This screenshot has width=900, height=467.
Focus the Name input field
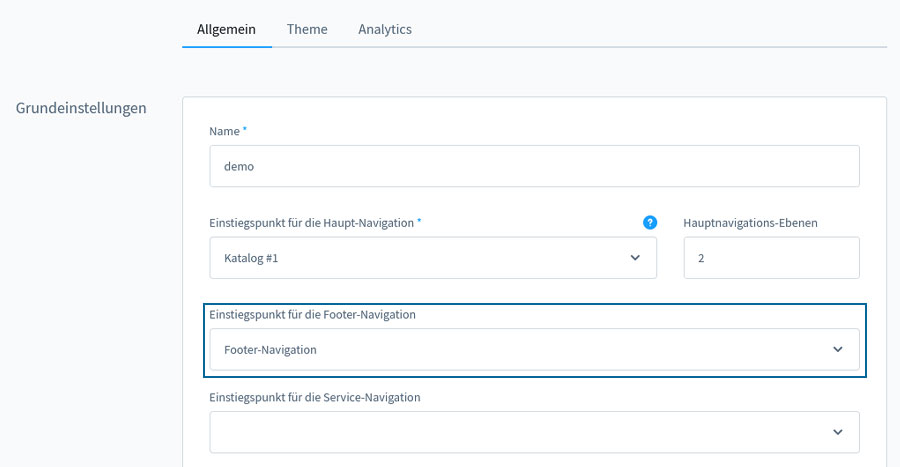534,166
